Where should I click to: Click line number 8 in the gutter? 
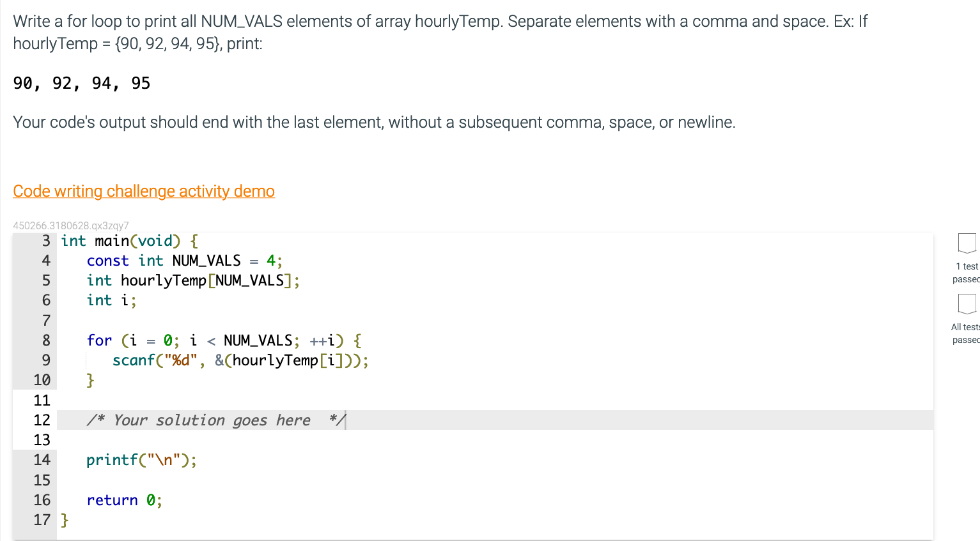tap(45, 340)
